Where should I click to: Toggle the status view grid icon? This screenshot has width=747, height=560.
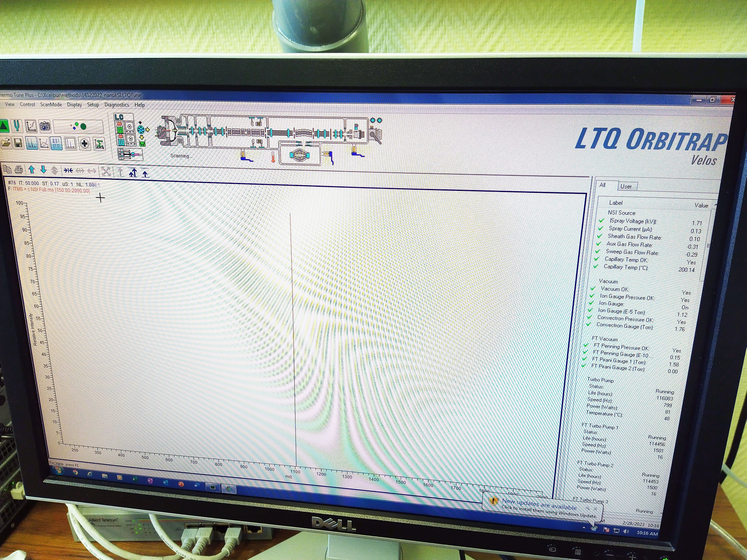pos(56,144)
